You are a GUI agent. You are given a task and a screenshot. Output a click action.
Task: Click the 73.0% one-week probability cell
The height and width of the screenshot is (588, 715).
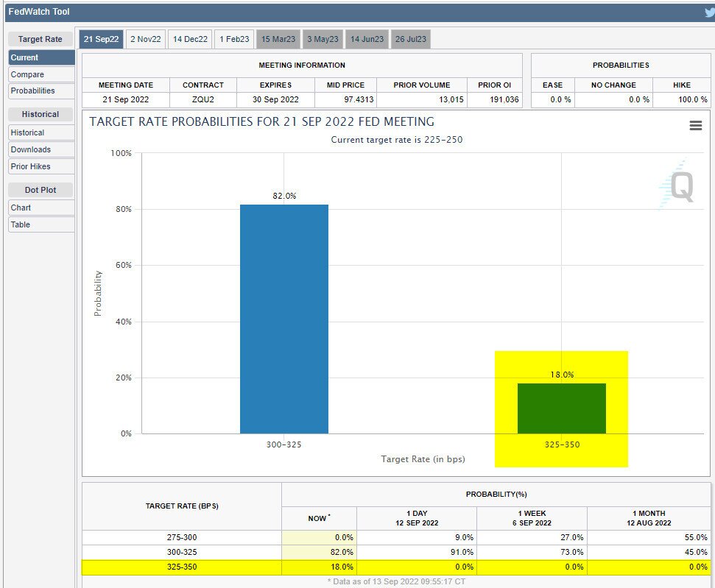(x=532, y=552)
